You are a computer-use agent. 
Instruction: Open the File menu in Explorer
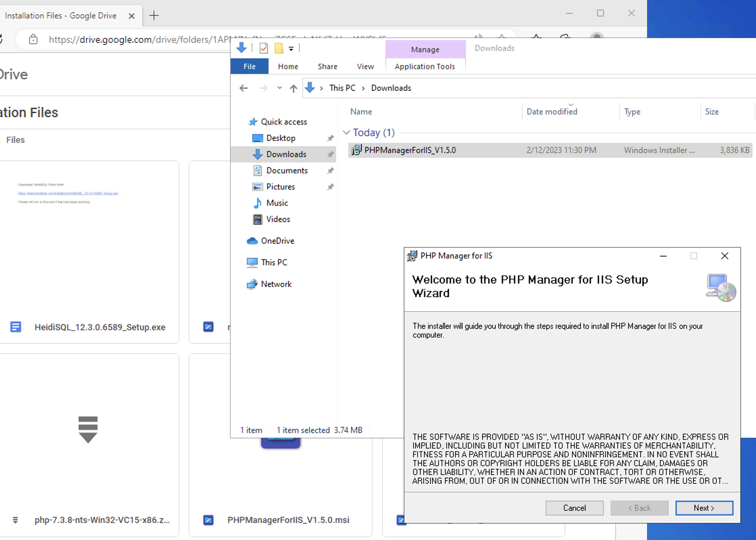point(250,67)
